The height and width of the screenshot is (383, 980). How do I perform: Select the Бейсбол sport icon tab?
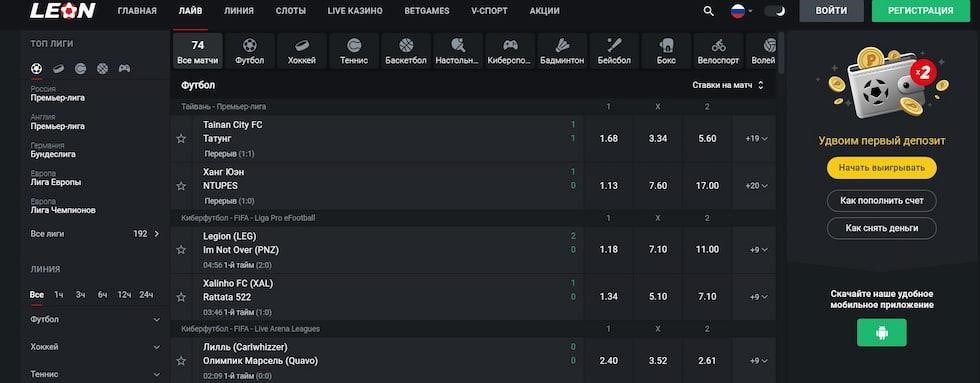(614, 51)
